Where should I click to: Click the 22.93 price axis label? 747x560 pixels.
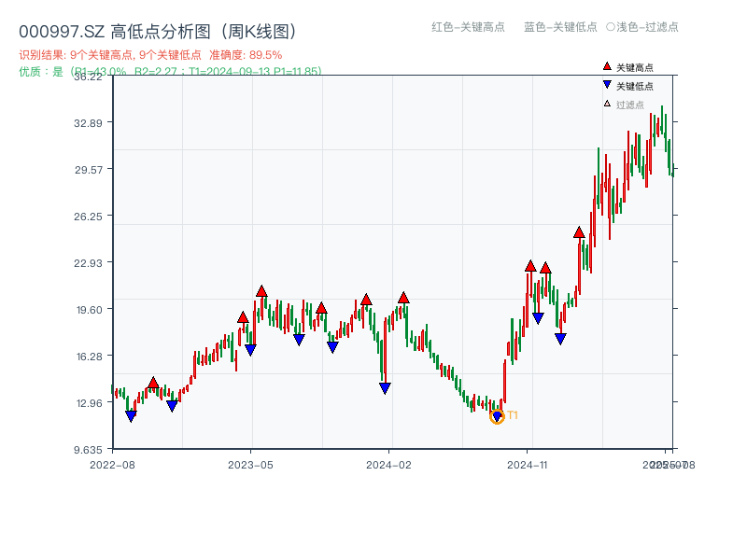point(88,263)
